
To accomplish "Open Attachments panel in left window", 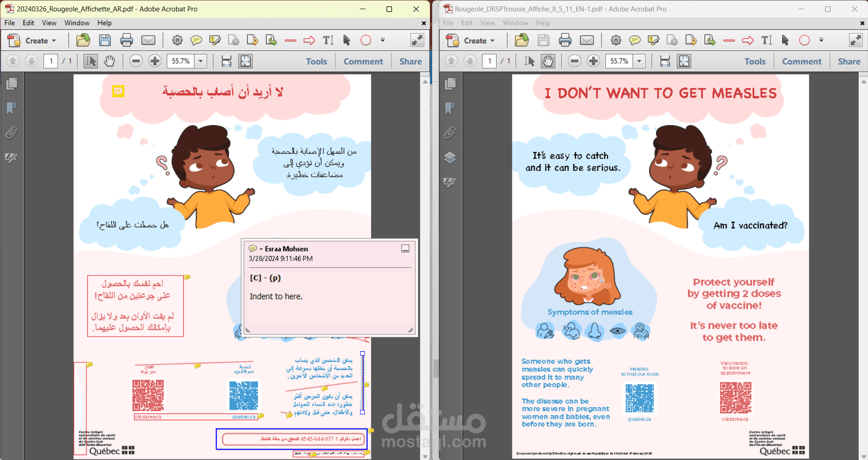I will click(x=11, y=133).
